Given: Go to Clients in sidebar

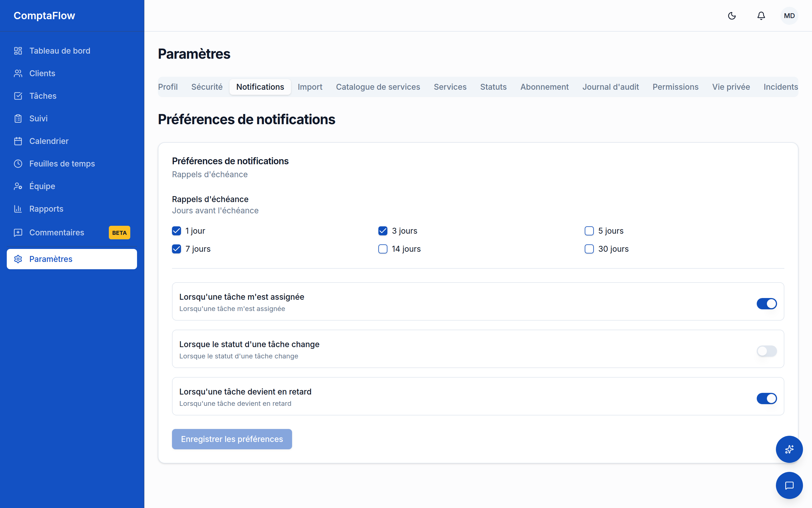Looking at the screenshot, I should [x=72, y=73].
